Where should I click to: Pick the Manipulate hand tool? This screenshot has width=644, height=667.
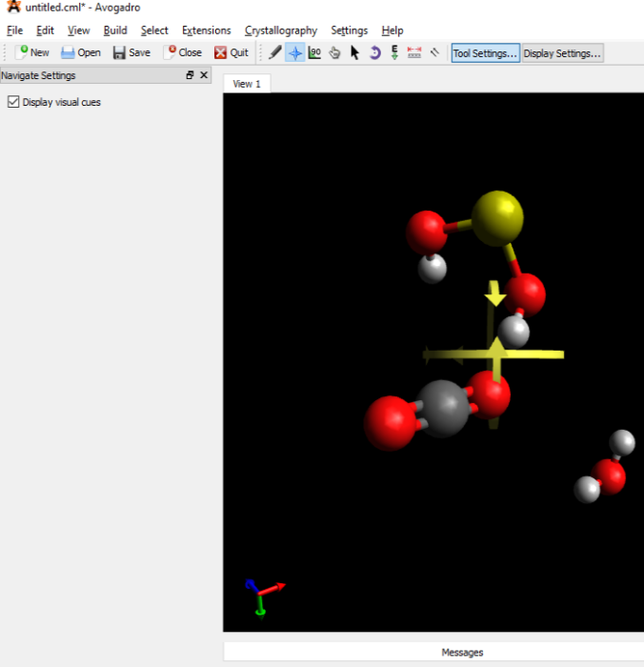pos(335,53)
